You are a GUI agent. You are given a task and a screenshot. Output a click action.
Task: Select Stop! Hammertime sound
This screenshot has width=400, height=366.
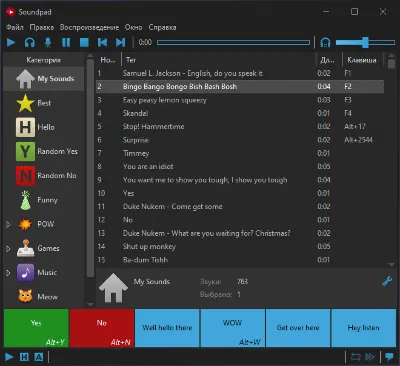[x=240, y=127]
